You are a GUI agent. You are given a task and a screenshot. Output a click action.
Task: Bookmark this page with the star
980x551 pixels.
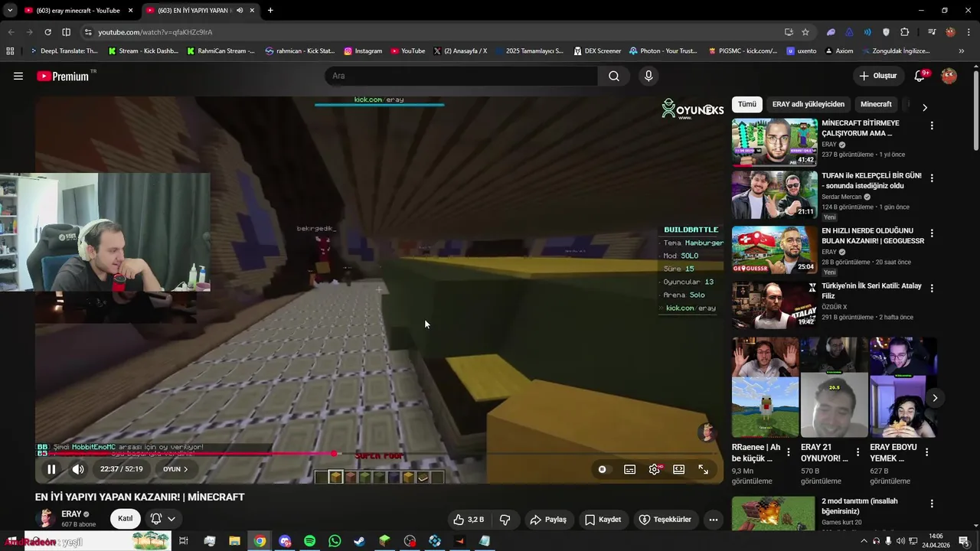point(805,32)
